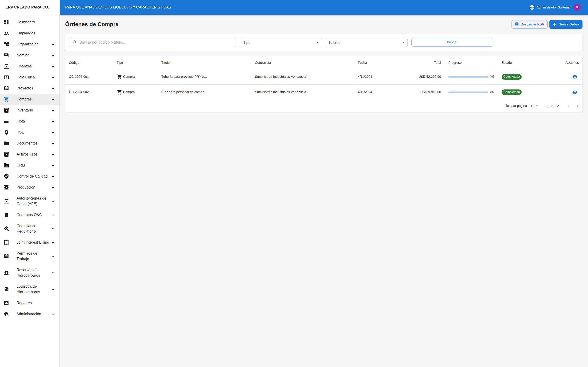Click the Logística de Hidrocarburos fuel icon
The image size is (588, 367).
7,289
